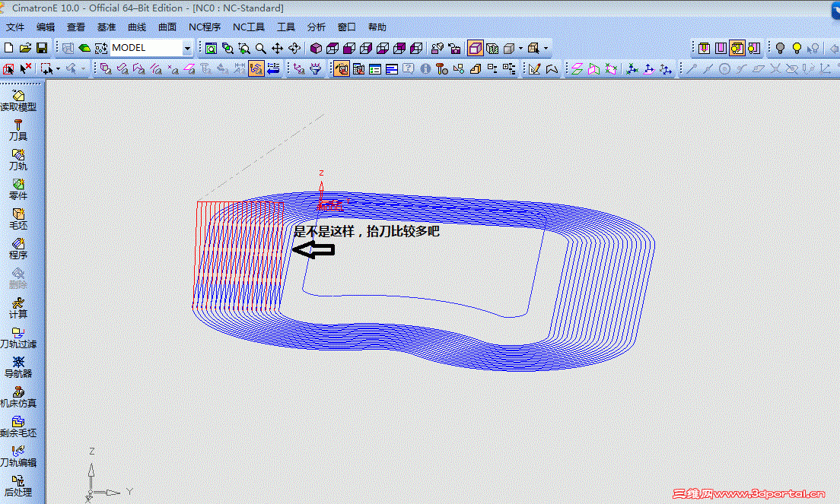Viewport: 840px width, 504px height.
Task: Click the 零件 part button
Action: (x=18, y=190)
